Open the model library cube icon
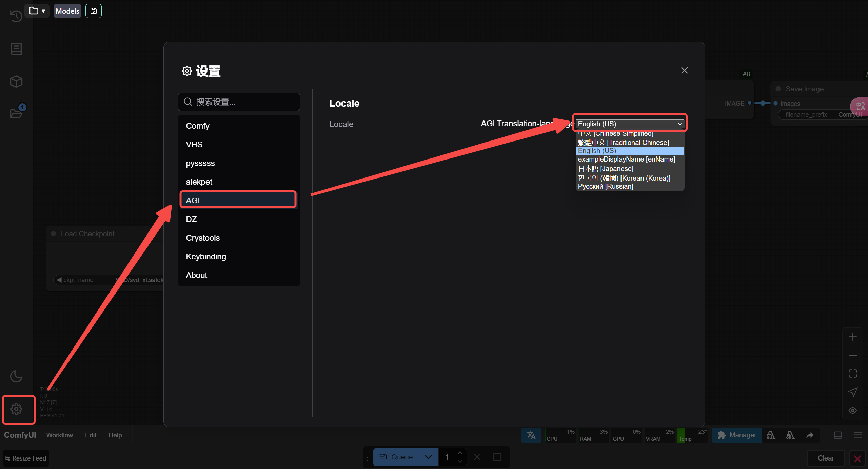The width and height of the screenshot is (868, 469). [16, 81]
